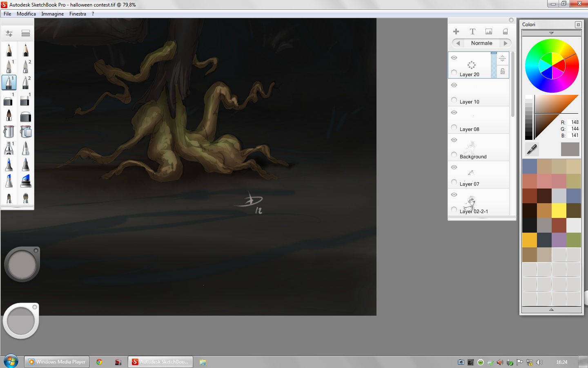Image resolution: width=588 pixels, height=368 pixels.
Task: Open the Windows Start button
Action: (11, 362)
